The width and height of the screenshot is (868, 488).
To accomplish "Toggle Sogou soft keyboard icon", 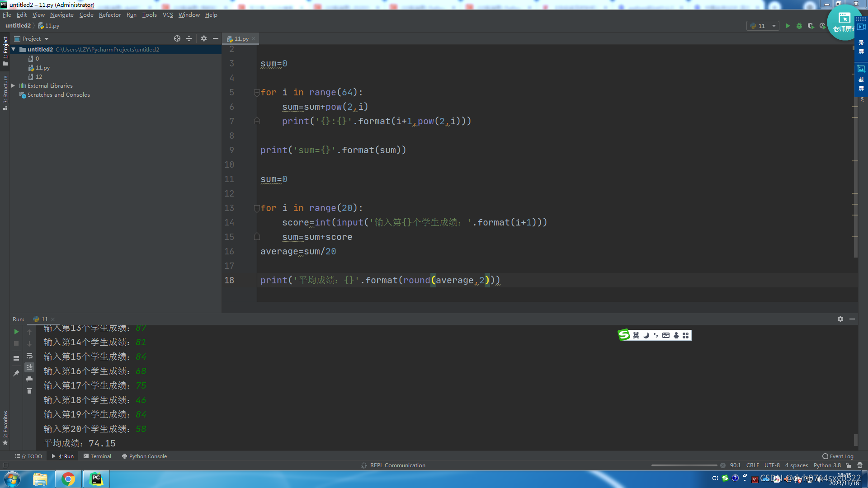I will coord(666,335).
